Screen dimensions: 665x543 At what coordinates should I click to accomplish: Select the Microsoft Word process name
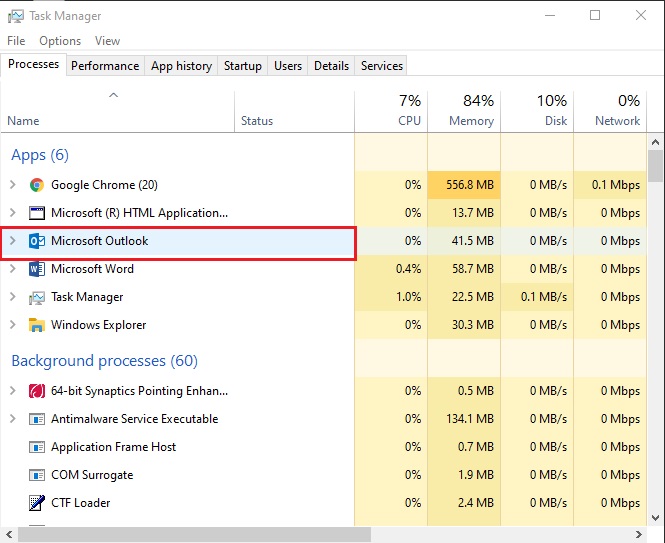click(x=92, y=269)
